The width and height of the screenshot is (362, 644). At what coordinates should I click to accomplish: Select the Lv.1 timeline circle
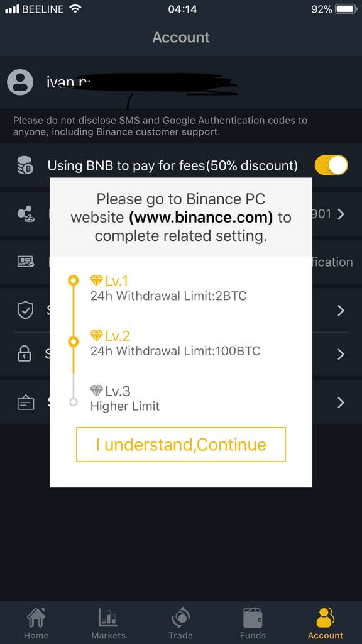[x=74, y=280]
